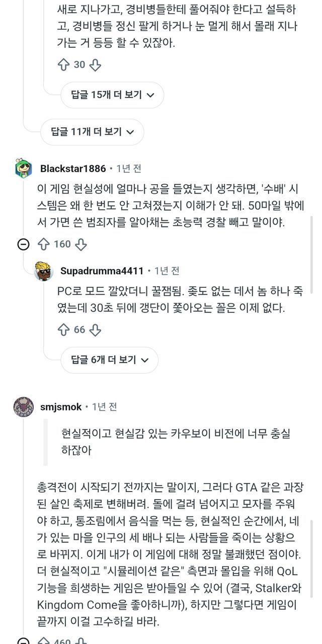
Task: Open Supadrumma4411 username link
Action: (102, 271)
